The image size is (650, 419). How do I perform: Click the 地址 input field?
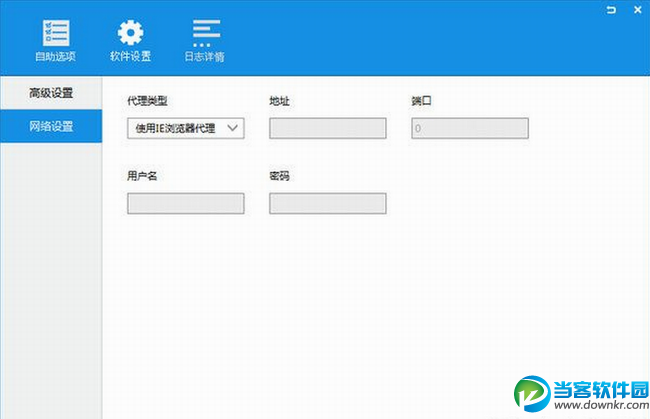327,128
